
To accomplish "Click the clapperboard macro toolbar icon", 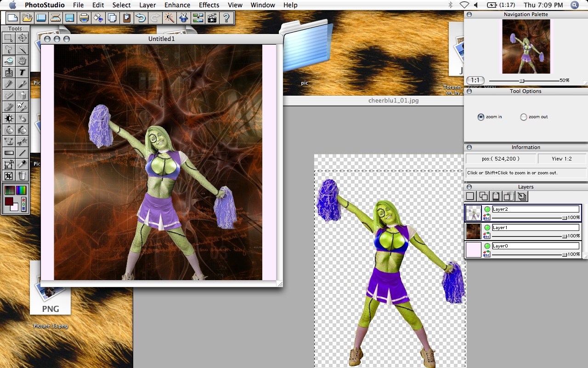I will [212, 18].
